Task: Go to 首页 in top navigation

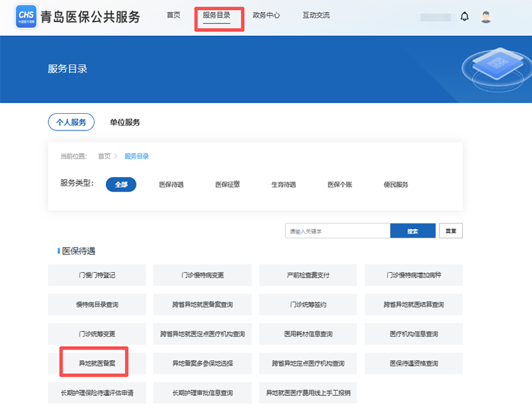Action: tap(173, 15)
